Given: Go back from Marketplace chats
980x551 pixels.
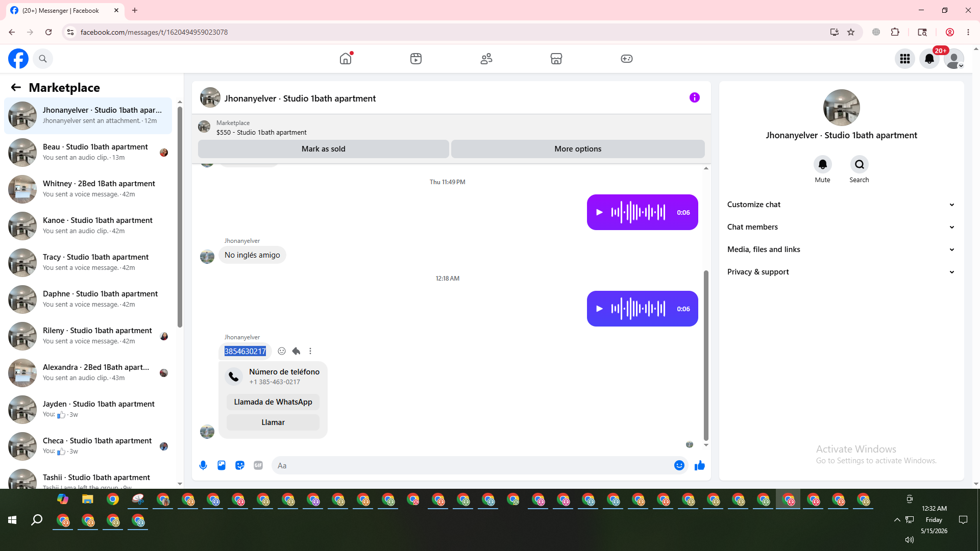Looking at the screenshot, I should pyautogui.click(x=16, y=87).
